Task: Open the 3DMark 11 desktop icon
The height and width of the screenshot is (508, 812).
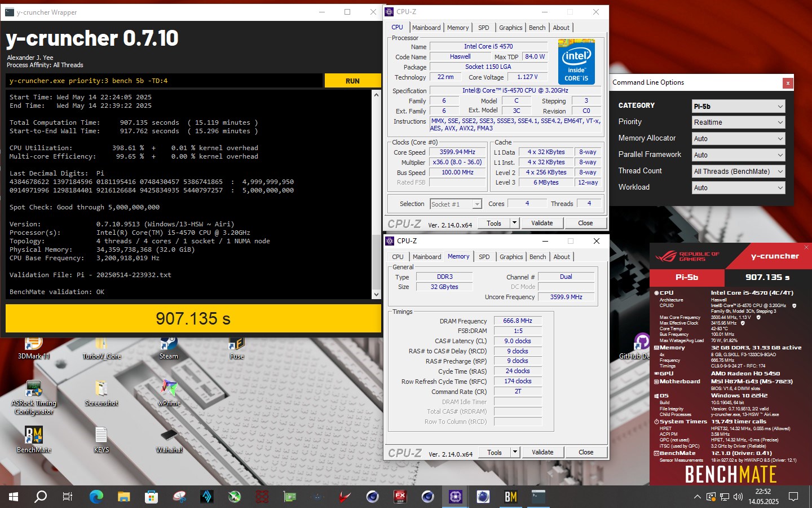Action: tap(34, 348)
